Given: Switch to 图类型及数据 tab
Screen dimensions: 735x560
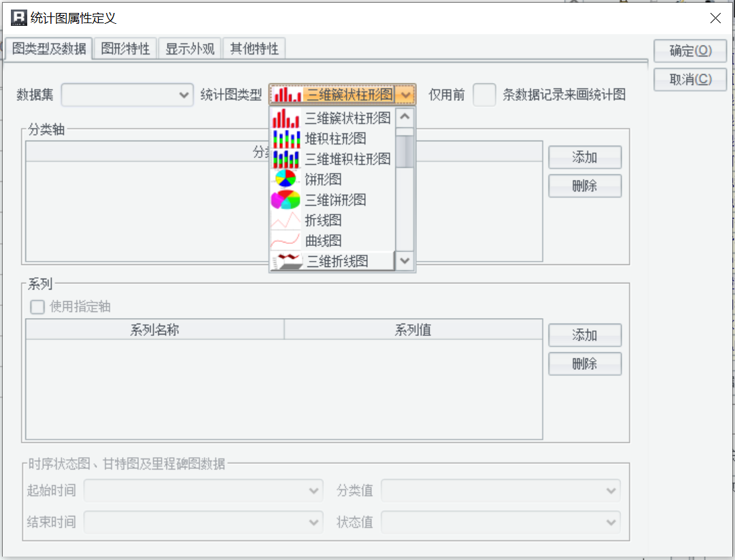Looking at the screenshot, I should tap(49, 48).
